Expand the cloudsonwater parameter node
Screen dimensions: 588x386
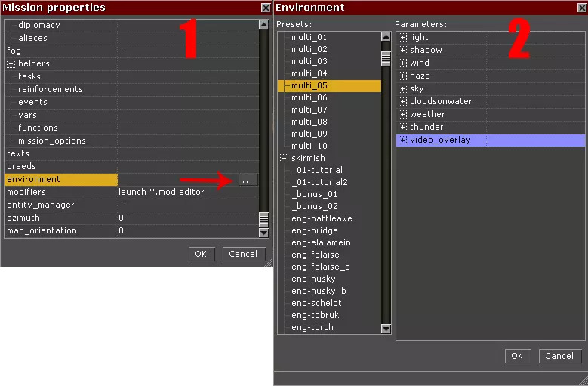pyautogui.click(x=402, y=101)
